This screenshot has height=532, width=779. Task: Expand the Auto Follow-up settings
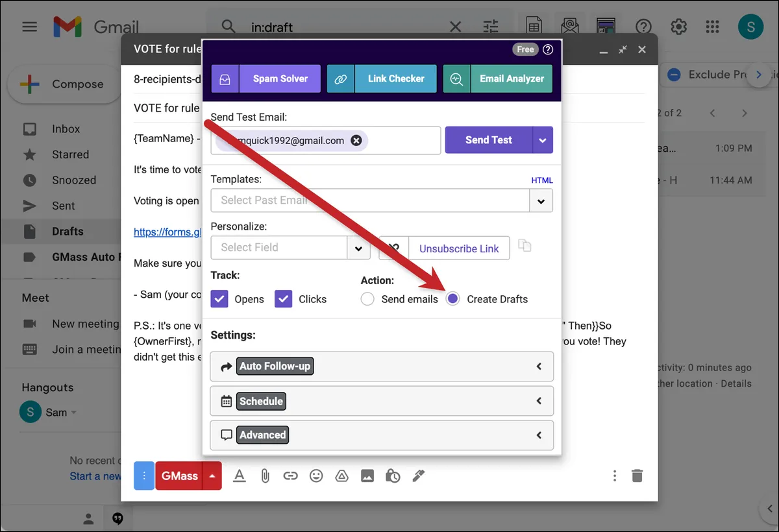(382, 367)
